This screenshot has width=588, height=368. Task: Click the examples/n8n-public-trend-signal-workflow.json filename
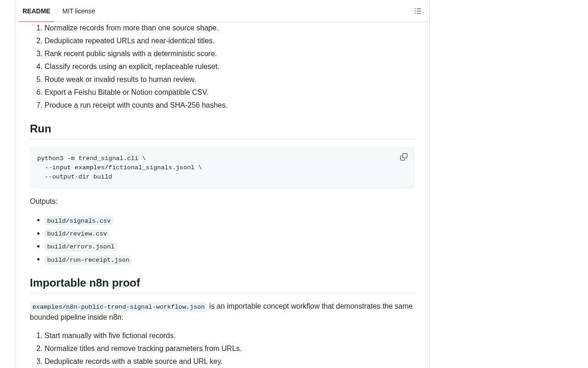[119, 307]
